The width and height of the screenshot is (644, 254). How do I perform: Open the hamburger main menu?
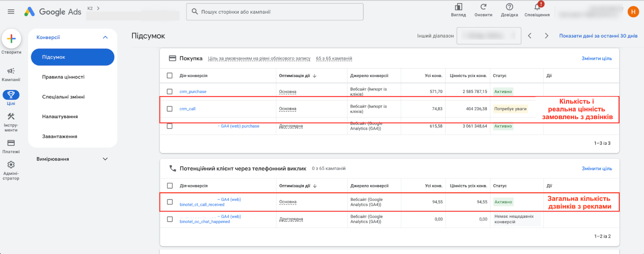pyautogui.click(x=11, y=12)
